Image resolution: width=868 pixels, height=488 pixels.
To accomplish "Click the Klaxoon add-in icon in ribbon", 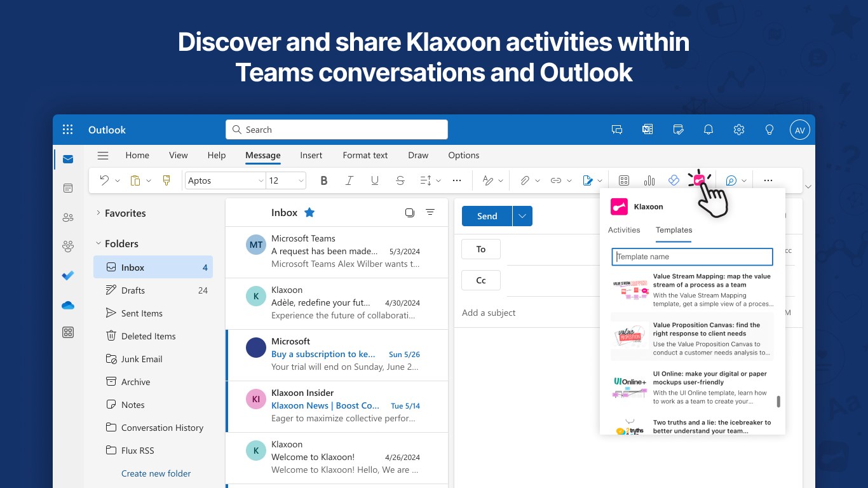I will [699, 180].
